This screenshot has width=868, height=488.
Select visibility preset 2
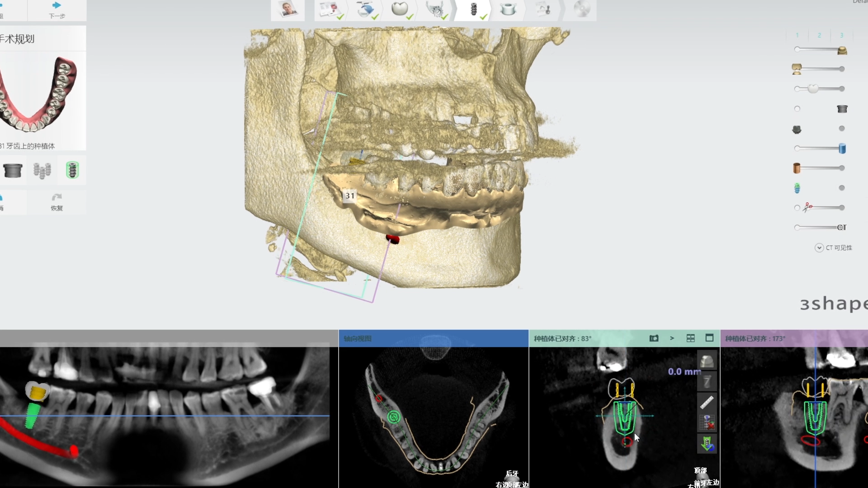(x=819, y=35)
